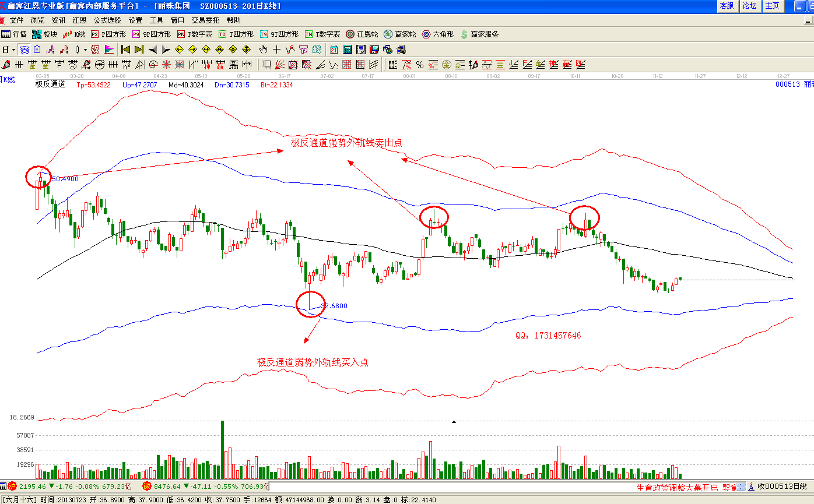
Task: Click the save floppy disk icon
Action: pos(374,50)
